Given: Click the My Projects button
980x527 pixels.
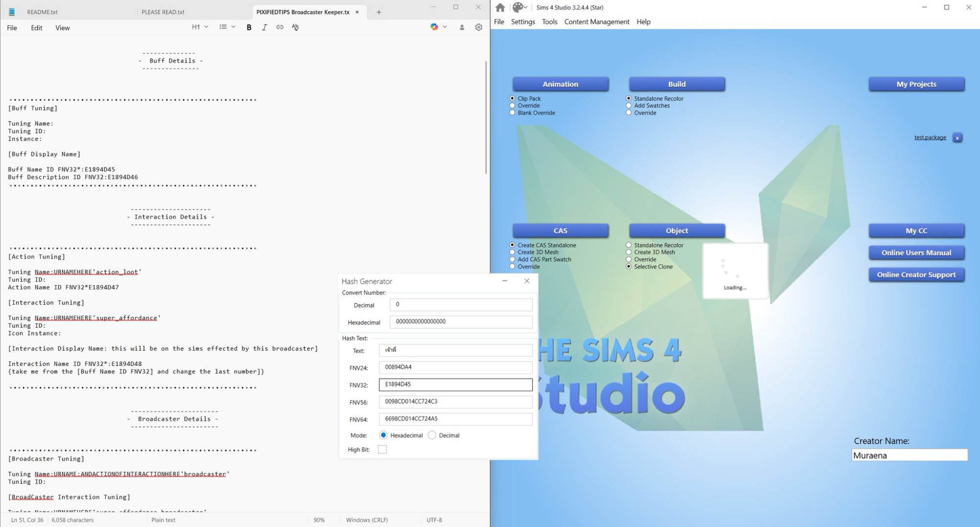Looking at the screenshot, I should click(916, 84).
